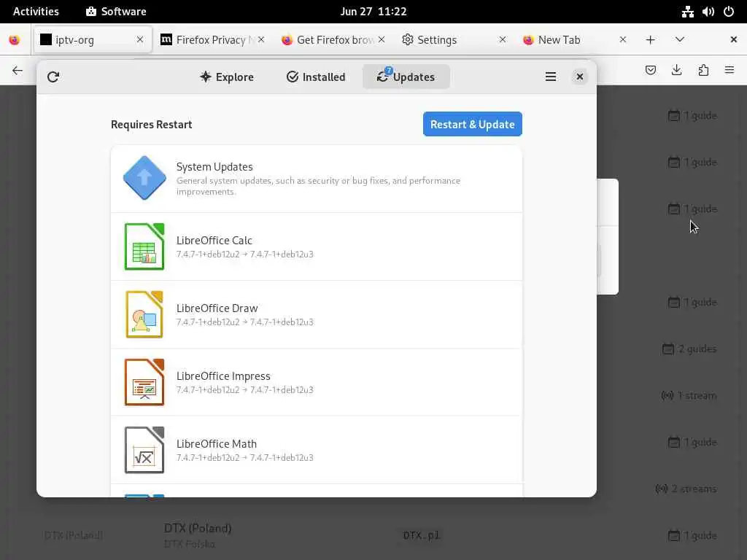Open the Software app menu in top bar

[116, 12]
